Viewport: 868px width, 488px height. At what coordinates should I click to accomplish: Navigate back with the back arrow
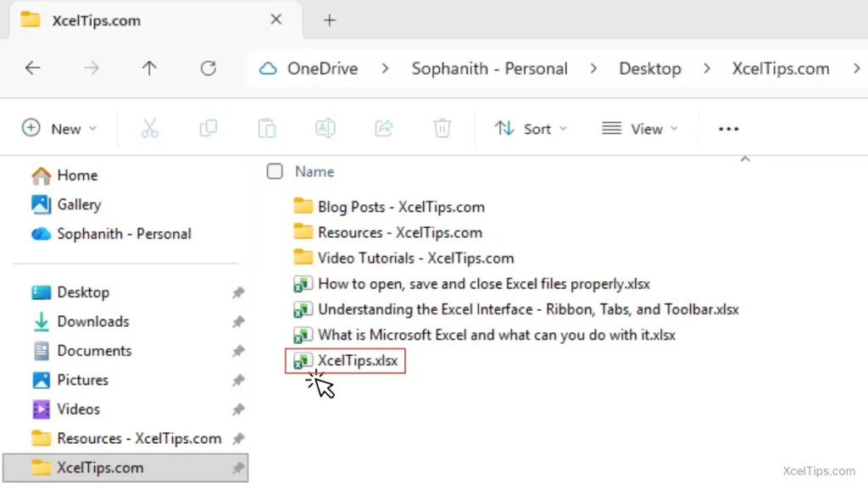coord(33,69)
